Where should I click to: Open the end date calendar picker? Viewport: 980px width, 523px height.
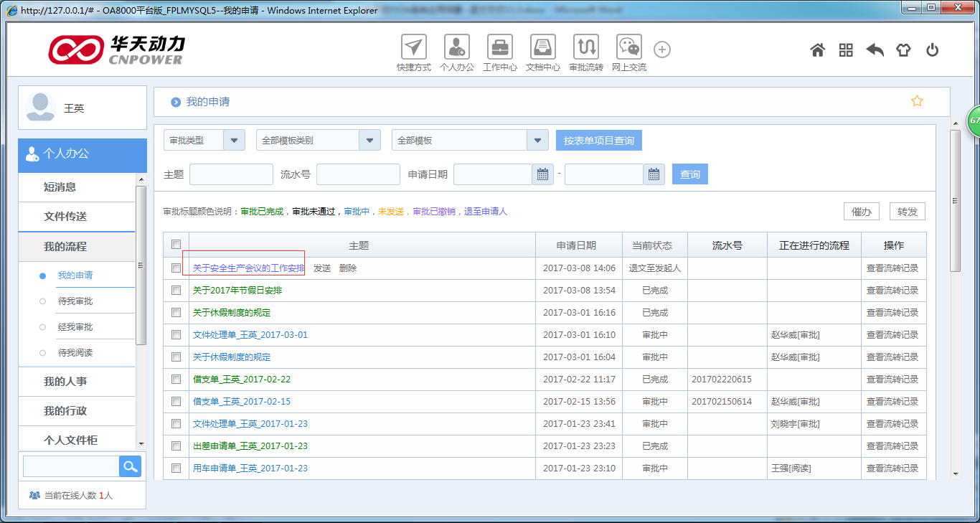click(x=654, y=174)
